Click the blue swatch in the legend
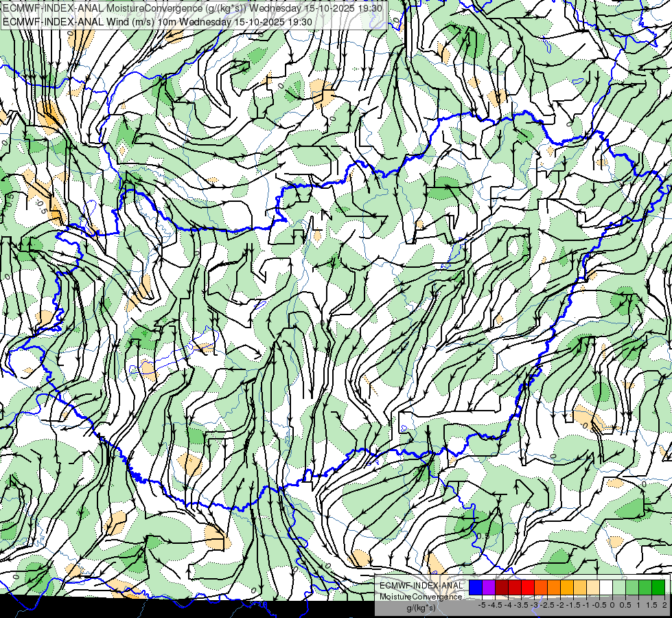The height and width of the screenshot is (618, 672). pos(476,588)
